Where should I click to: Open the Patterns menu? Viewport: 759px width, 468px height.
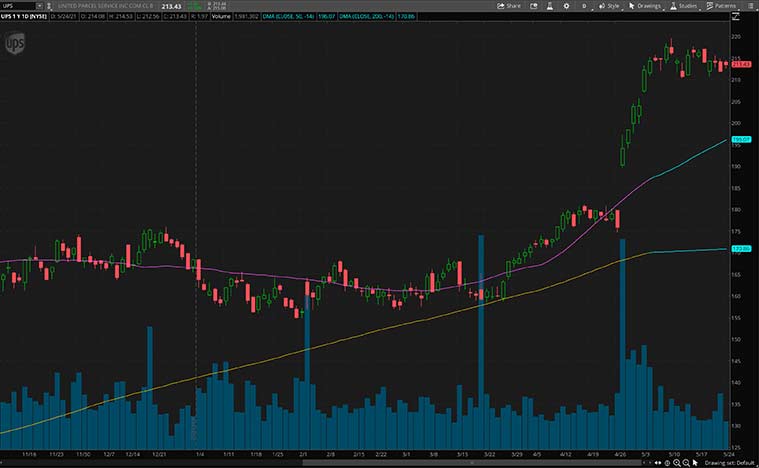pyautogui.click(x=723, y=5)
